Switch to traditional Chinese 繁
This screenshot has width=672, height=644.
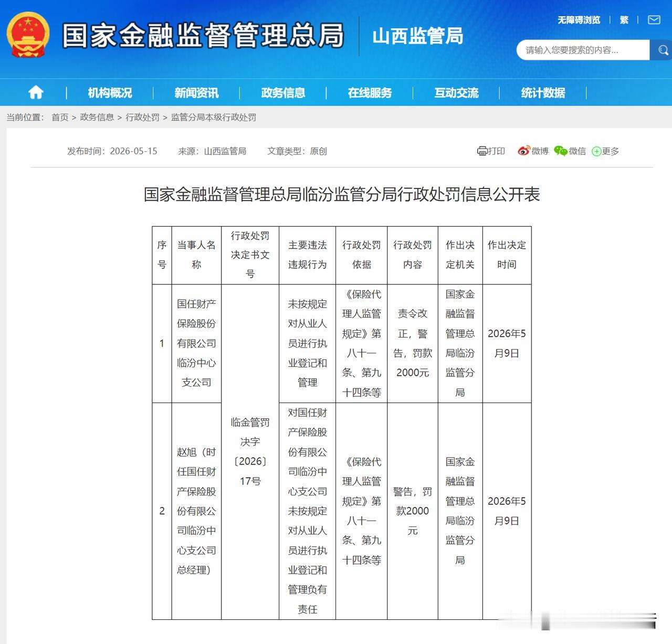point(624,20)
